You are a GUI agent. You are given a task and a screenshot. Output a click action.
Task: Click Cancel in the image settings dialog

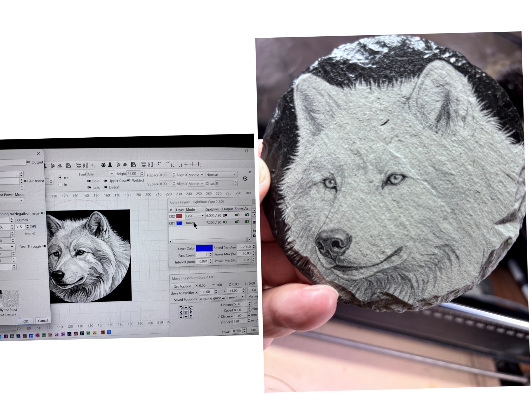pyautogui.click(x=43, y=321)
